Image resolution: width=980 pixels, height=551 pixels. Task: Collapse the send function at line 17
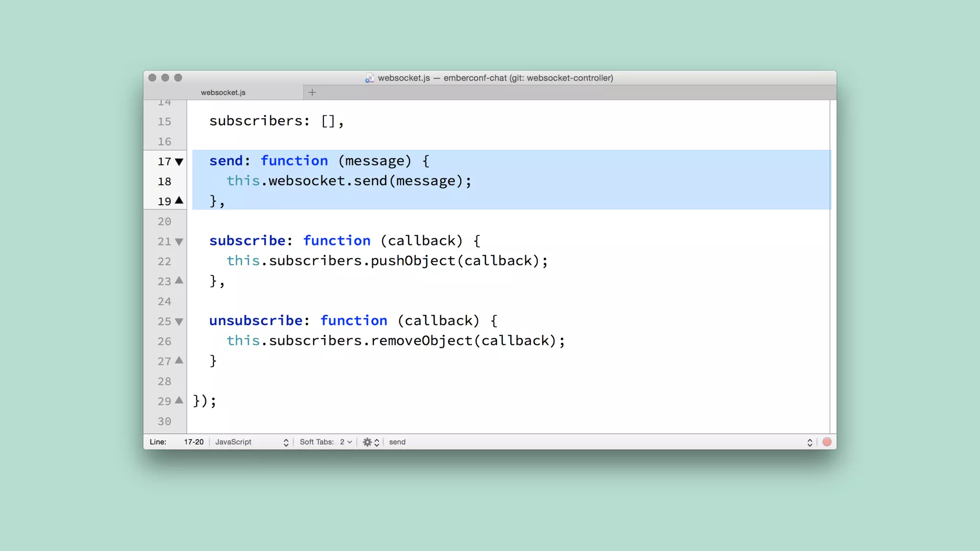coord(179,162)
